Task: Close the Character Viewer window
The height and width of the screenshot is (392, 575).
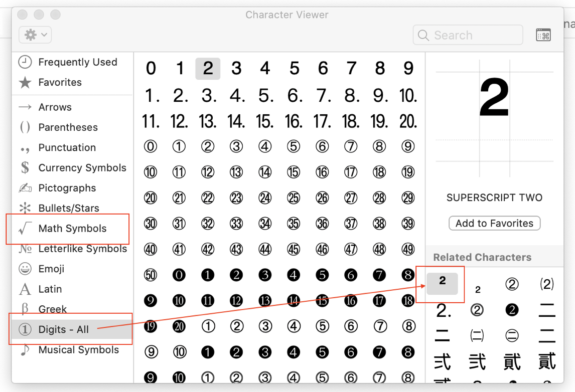Action: (x=23, y=15)
